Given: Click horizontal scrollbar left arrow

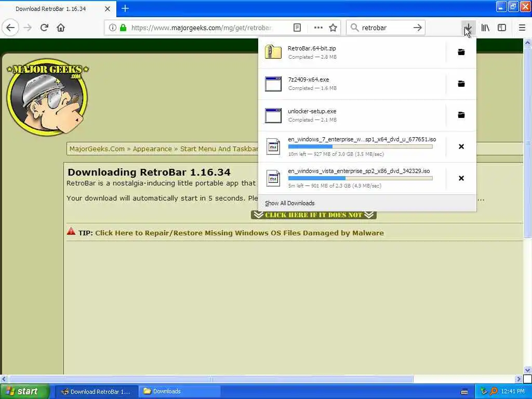Looking at the screenshot, I should tap(4, 379).
